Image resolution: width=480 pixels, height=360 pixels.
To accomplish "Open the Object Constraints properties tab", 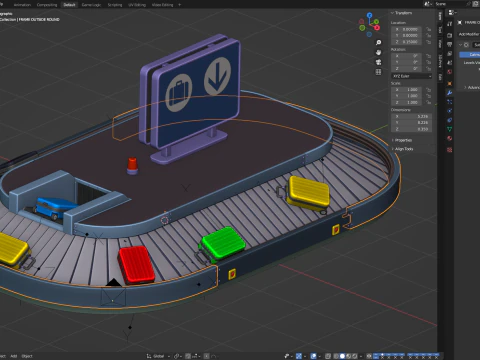I will point(450,120).
